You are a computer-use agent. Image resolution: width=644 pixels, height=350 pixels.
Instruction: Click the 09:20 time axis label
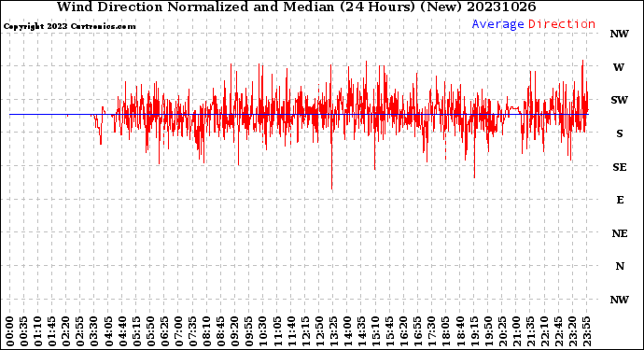[235, 331]
